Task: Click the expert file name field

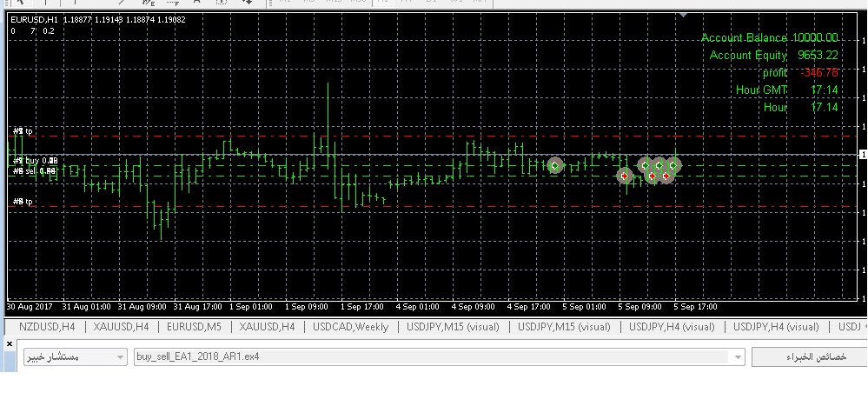Action: [x=430, y=357]
